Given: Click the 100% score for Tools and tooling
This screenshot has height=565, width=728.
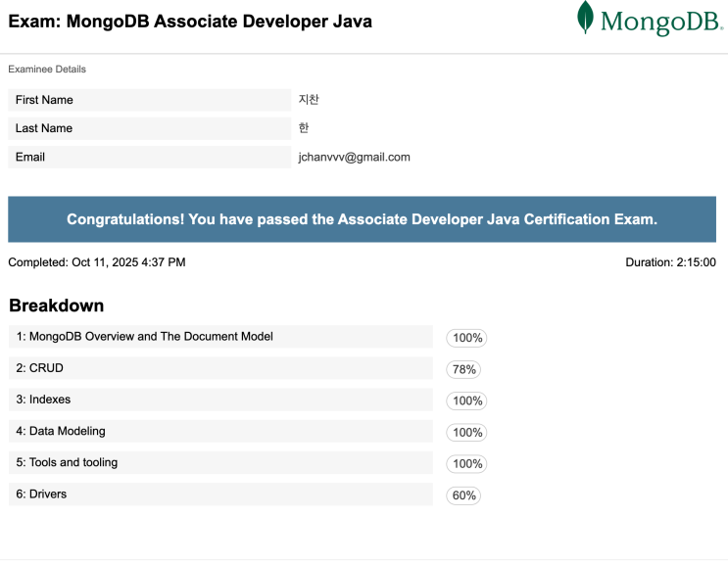Looking at the screenshot, I should pos(466,464).
